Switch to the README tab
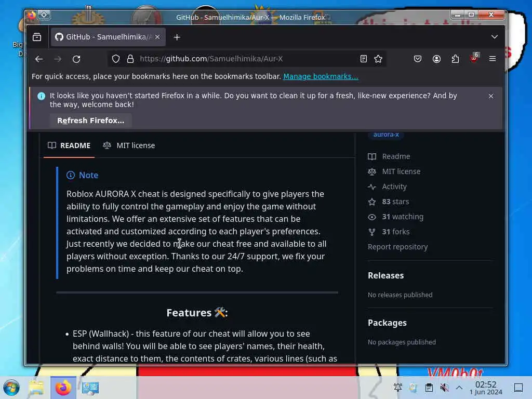 pos(69,145)
